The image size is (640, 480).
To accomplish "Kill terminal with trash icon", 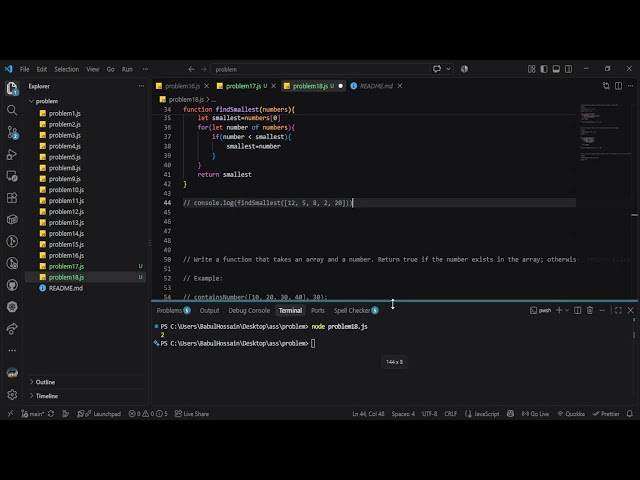I will click(x=590, y=310).
